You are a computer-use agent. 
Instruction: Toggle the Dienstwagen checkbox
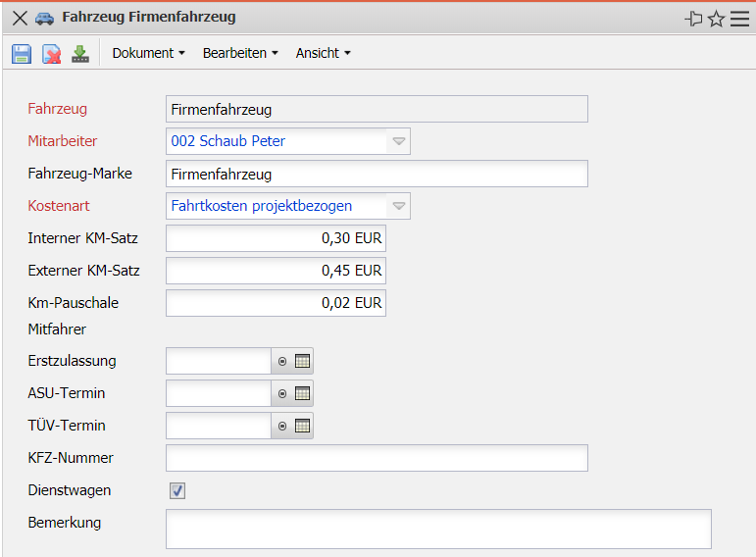[x=177, y=490]
